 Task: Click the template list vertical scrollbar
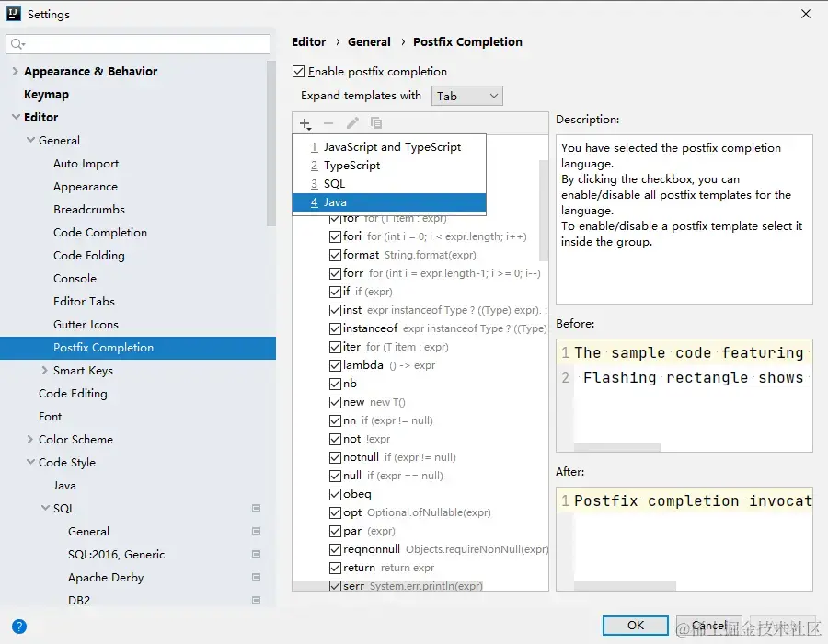pos(544,210)
